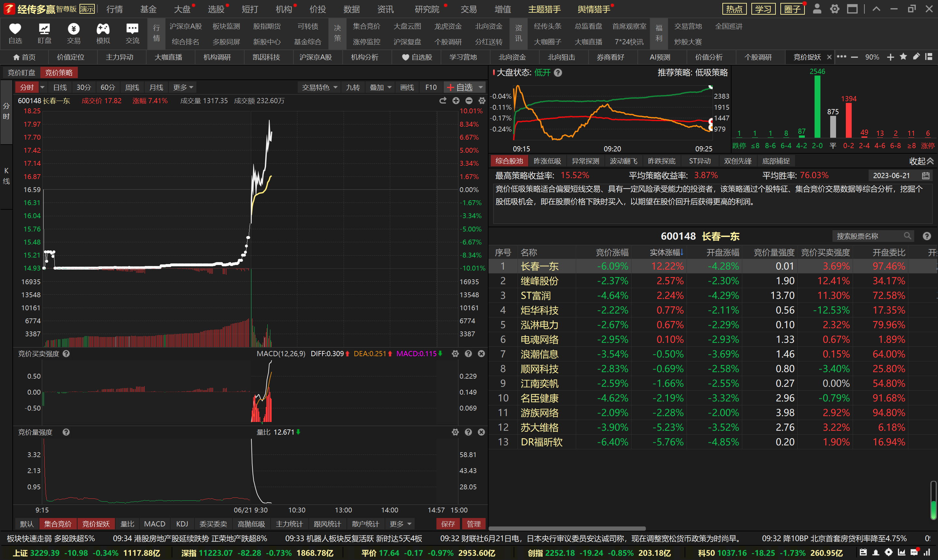Expand the title bar up-chevron
The height and width of the screenshot is (560, 938).
876,9
